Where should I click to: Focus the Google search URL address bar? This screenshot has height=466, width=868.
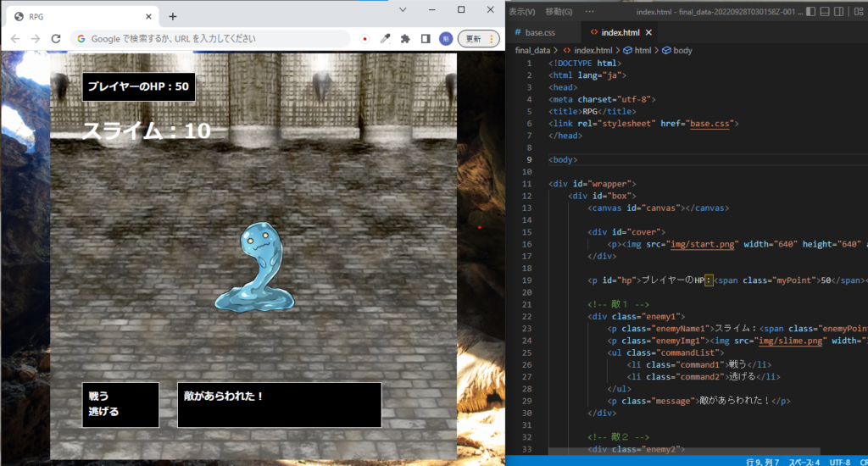pyautogui.click(x=210, y=39)
